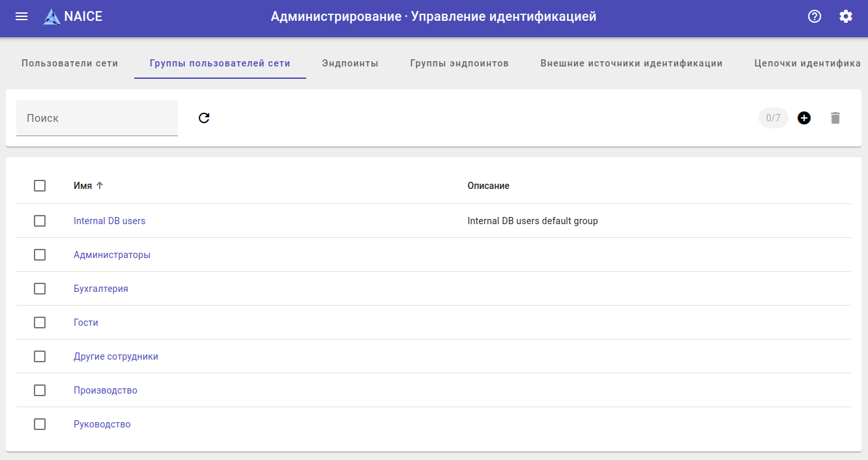Open the hamburger navigation menu
This screenshot has width=868, height=460.
pyautogui.click(x=22, y=16)
